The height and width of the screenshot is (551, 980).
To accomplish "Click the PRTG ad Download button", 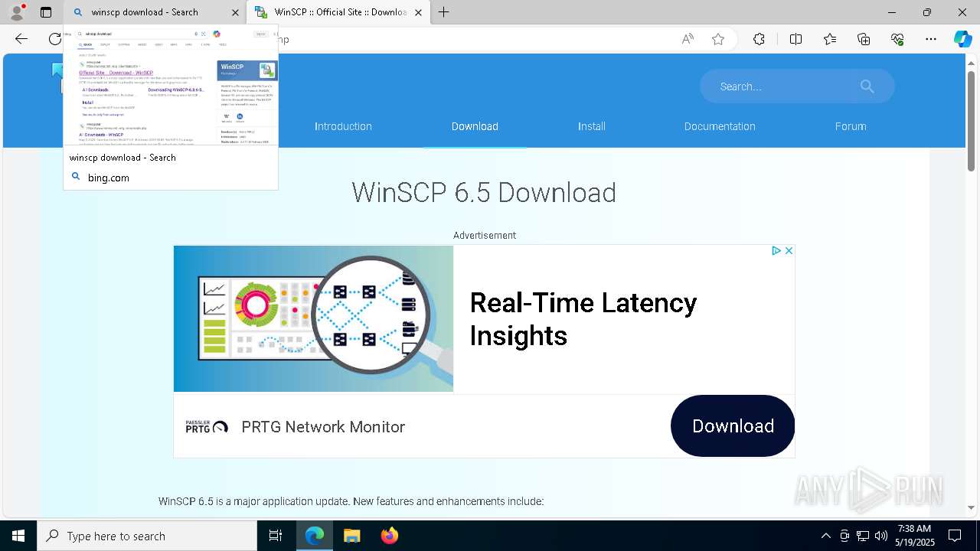I will tap(733, 425).
